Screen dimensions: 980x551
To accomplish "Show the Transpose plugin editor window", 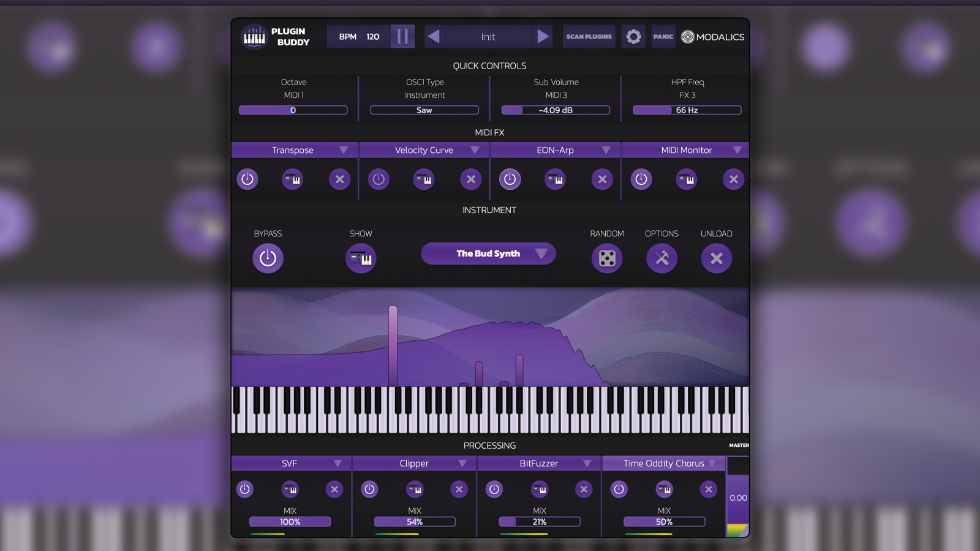I will click(x=293, y=179).
